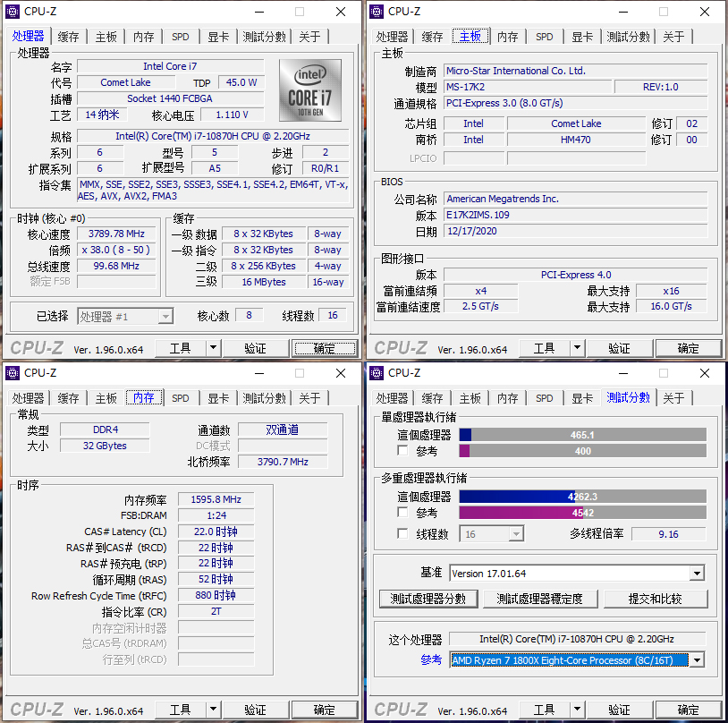728x723 pixels.
Task: Click the CPU-Z logo at the bottom of the benchmark window
Action: (x=400, y=710)
